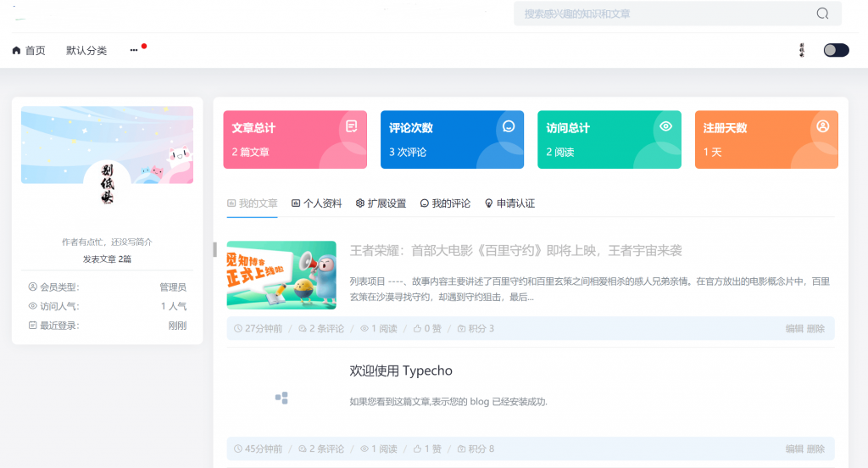The width and height of the screenshot is (868, 468).
Task: Click the 注册天数 card user icon
Action: pyautogui.click(x=823, y=126)
